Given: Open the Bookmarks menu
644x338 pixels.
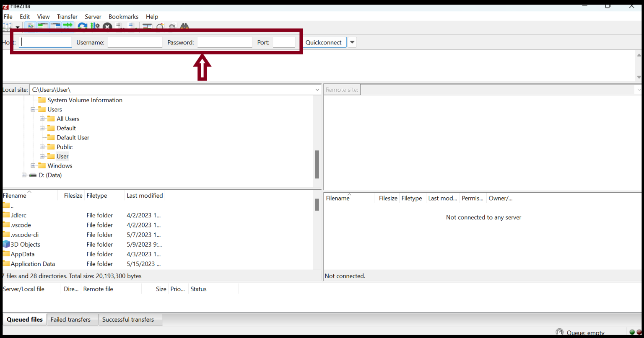Looking at the screenshot, I should coord(123,16).
